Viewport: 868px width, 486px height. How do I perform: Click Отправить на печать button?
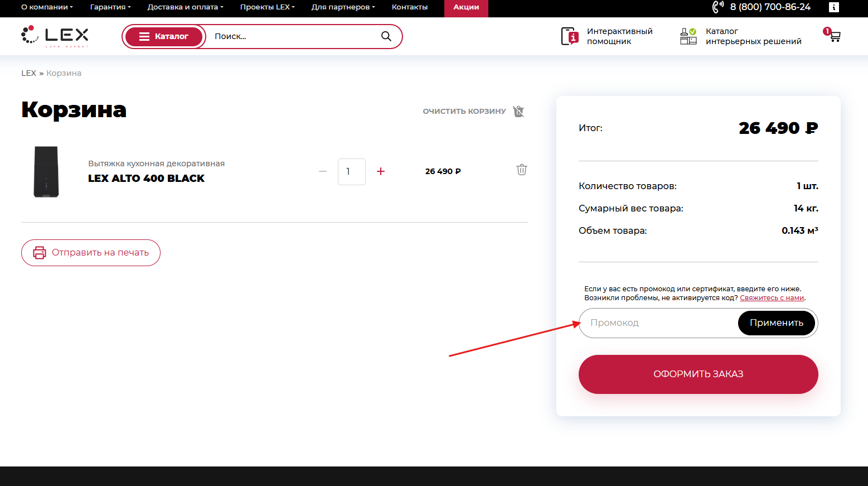pos(91,253)
